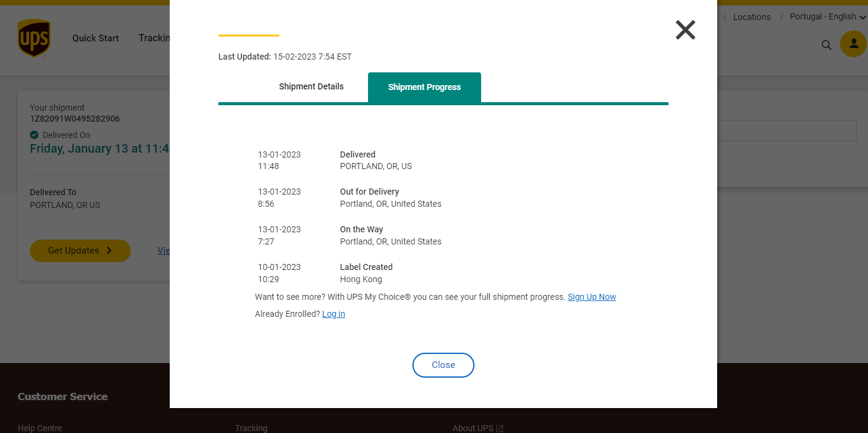868x433 pixels.
Task: Click the Tracking footer link
Action: coord(251,428)
